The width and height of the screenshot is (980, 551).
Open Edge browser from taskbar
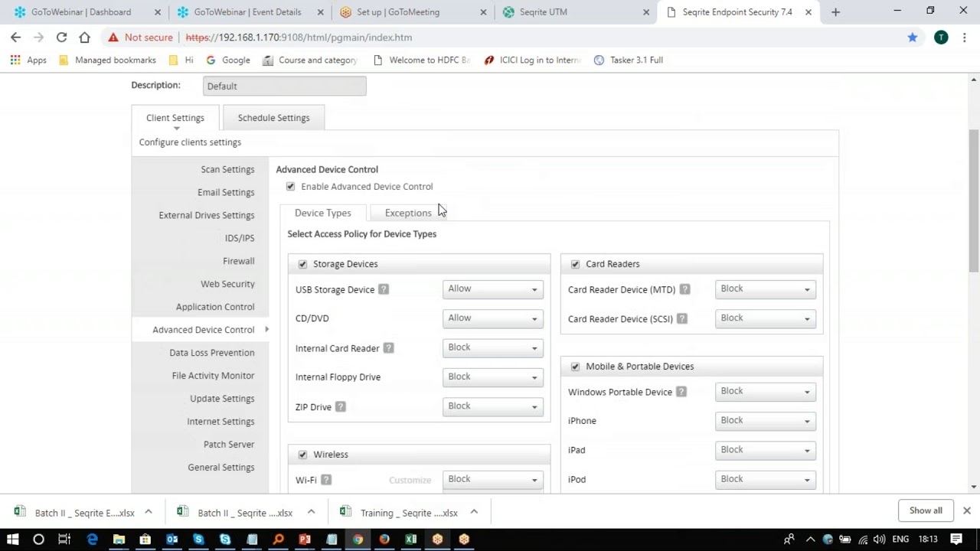(93, 540)
